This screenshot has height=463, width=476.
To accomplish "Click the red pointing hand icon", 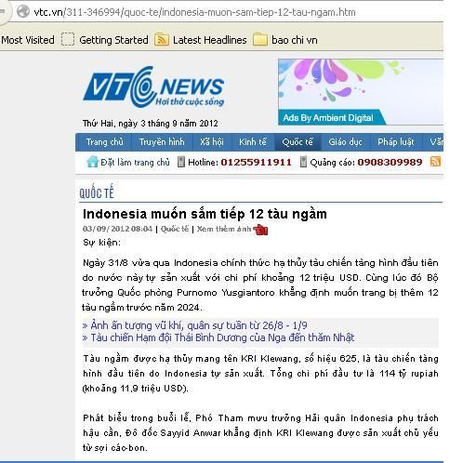I will 260,230.
